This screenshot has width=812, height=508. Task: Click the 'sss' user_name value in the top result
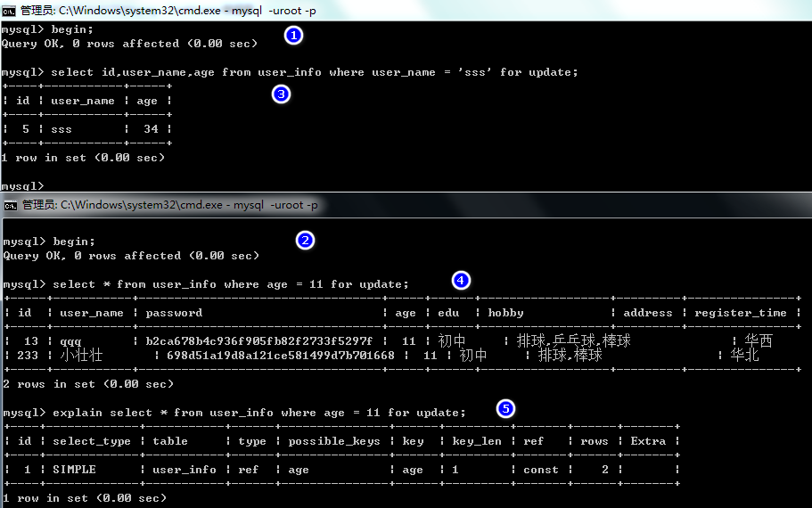(x=62, y=129)
